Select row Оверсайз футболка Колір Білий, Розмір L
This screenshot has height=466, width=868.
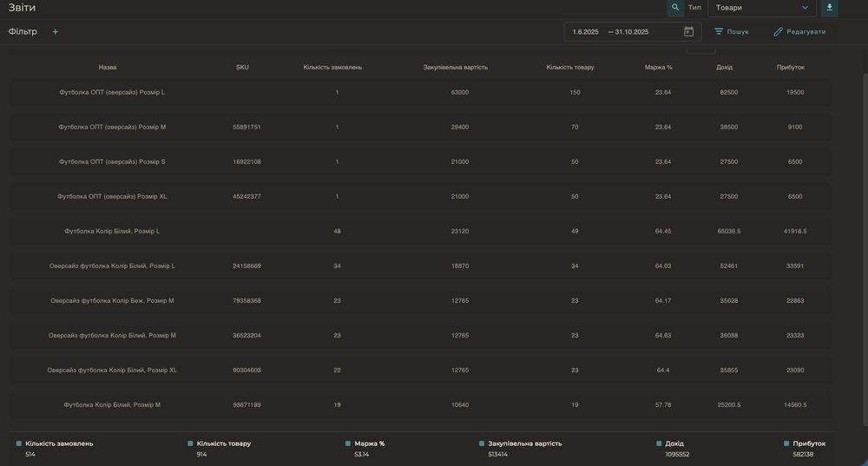(x=419, y=266)
